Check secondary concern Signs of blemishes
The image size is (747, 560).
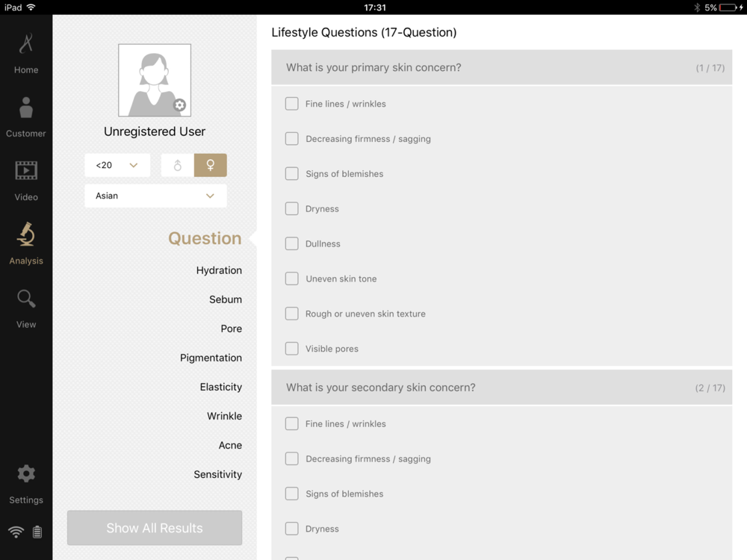(x=292, y=494)
